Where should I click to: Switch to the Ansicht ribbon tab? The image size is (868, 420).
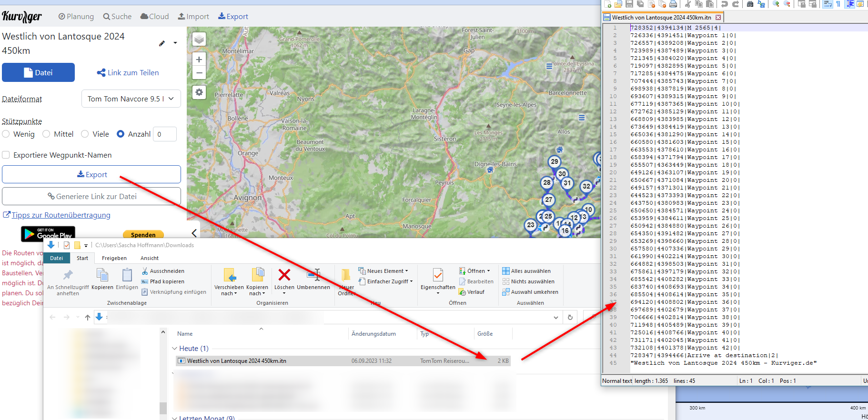tap(149, 258)
